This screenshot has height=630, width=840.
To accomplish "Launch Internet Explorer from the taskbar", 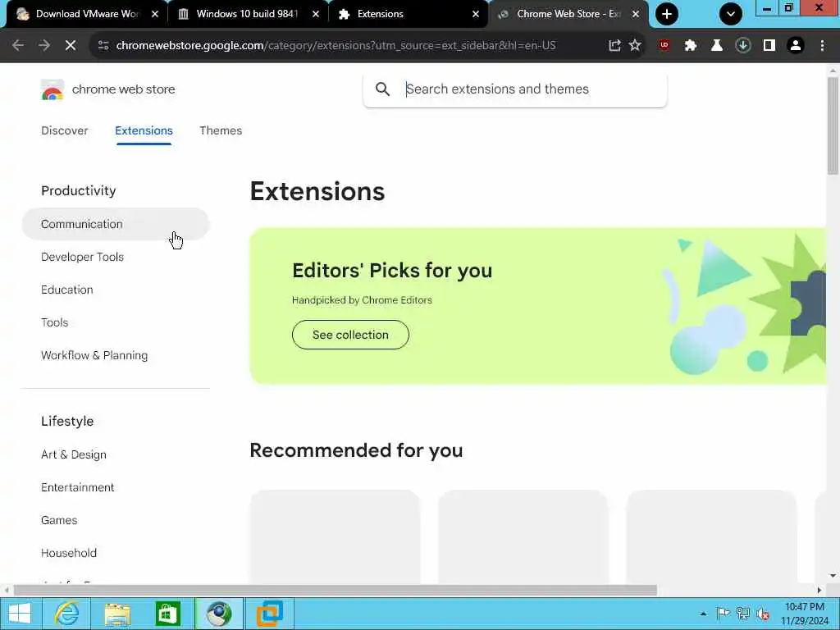I will click(x=66, y=614).
